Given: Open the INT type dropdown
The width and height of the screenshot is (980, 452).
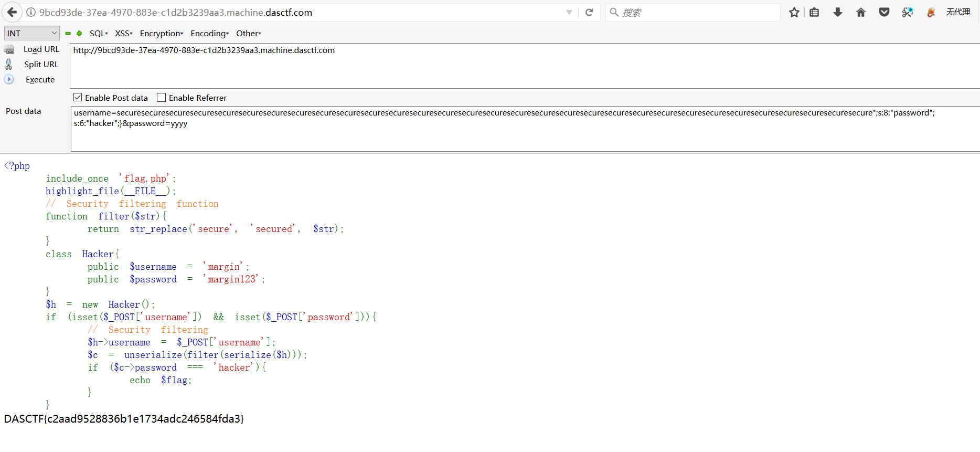Looking at the screenshot, I should pyautogui.click(x=31, y=33).
